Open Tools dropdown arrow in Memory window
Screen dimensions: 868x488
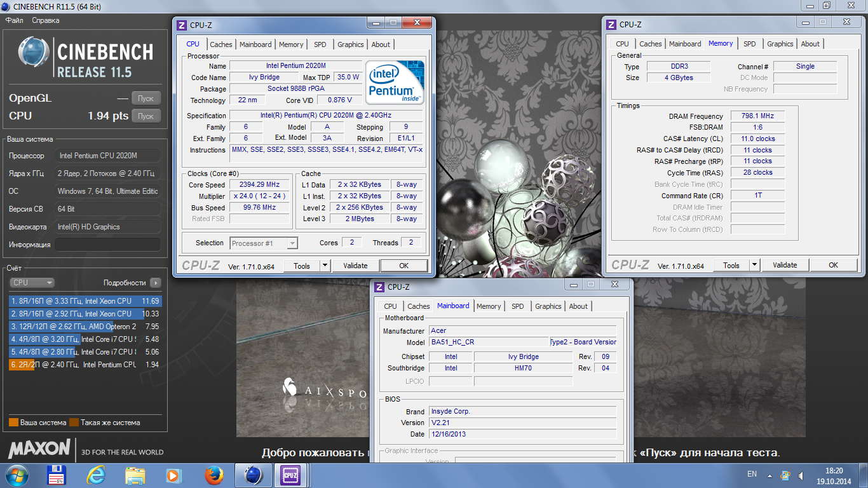[755, 266]
